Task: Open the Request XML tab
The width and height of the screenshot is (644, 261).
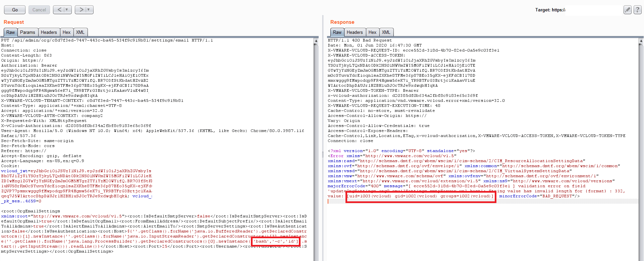Action: tap(80, 32)
